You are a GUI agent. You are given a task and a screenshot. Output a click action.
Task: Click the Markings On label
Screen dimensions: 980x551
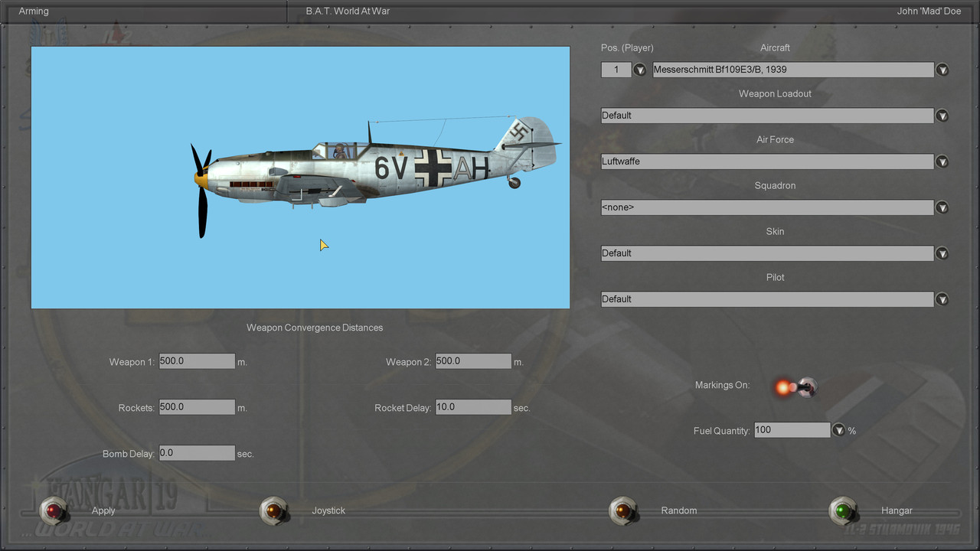[722, 385]
